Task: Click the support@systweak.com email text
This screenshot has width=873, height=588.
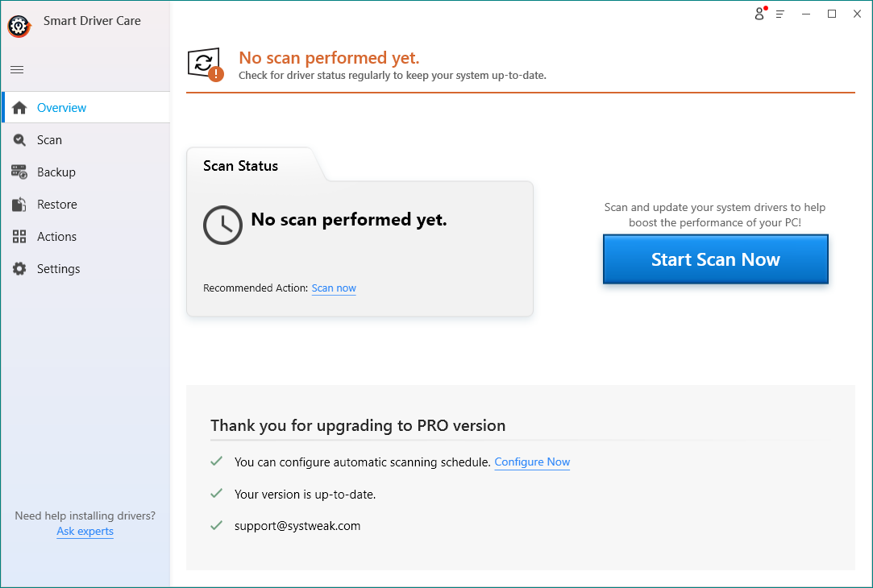Action: (x=297, y=526)
